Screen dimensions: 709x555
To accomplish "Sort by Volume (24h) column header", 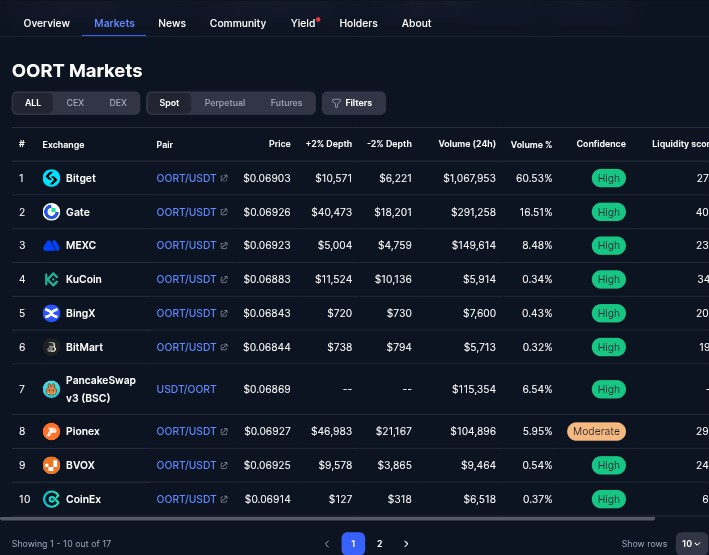I will tap(467, 144).
